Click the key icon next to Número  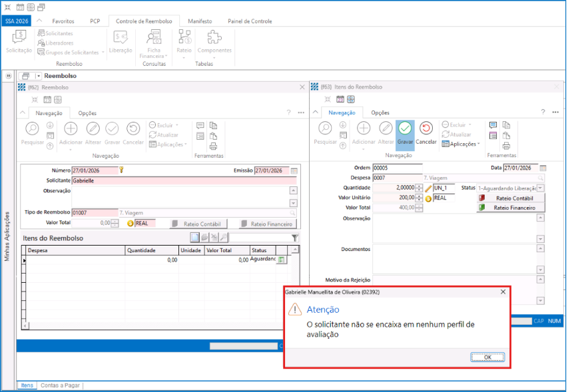click(122, 170)
